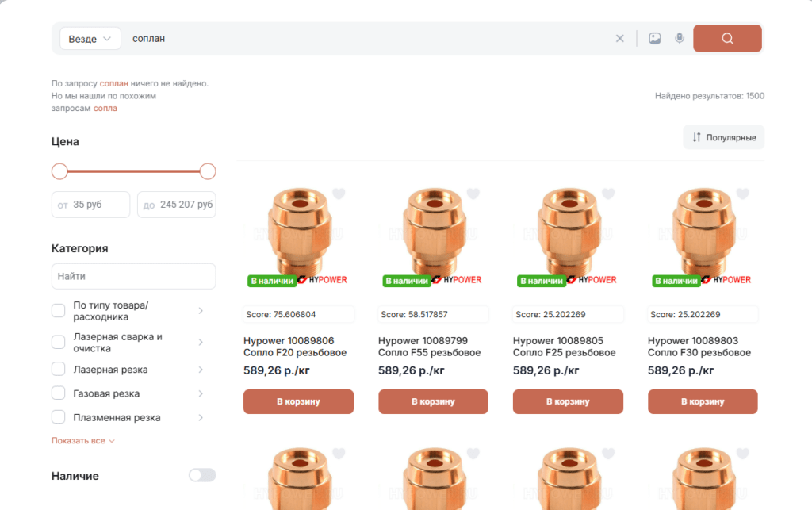Click the maximum price slider handle

208,171
